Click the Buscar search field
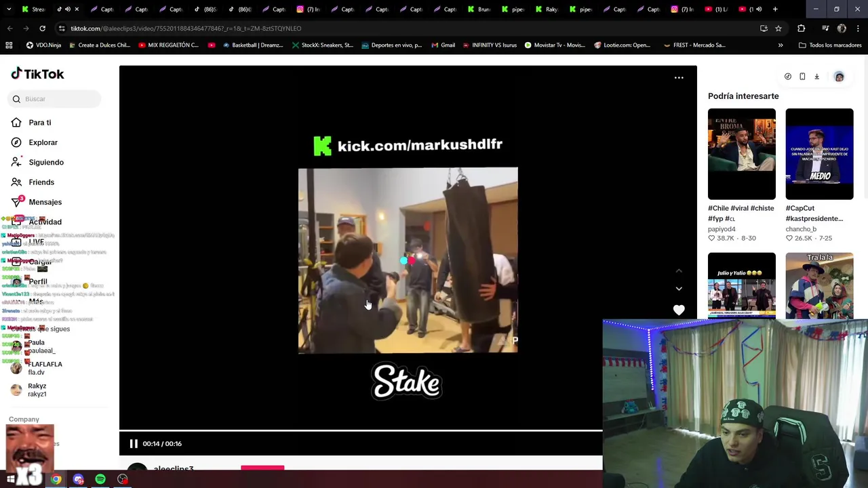The height and width of the screenshot is (488, 868). 55,99
